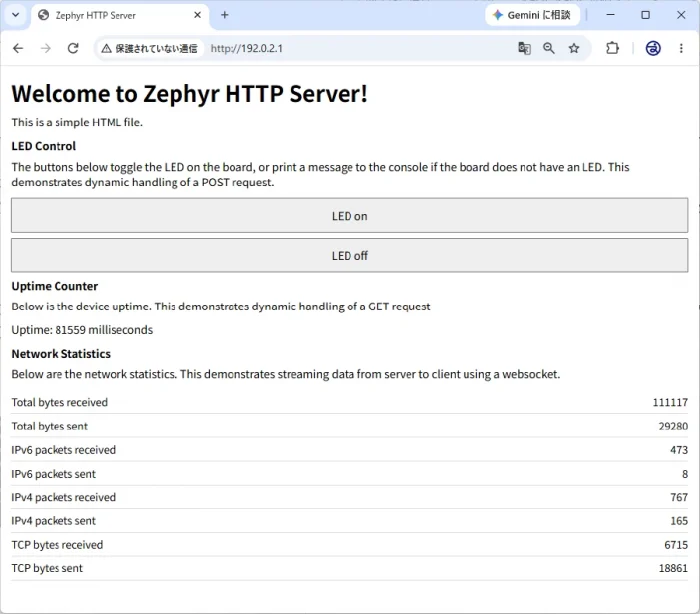The width and height of the screenshot is (700, 614).
Task: Open the tab search dropdown arrow
Action: pyautogui.click(x=16, y=15)
